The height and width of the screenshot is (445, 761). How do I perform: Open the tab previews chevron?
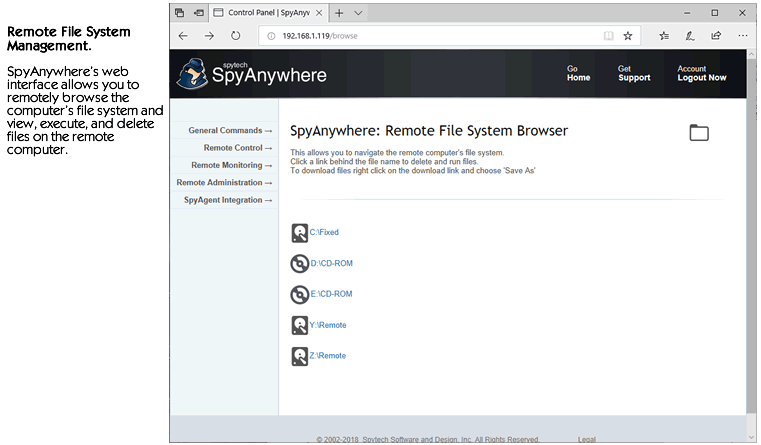pos(358,13)
